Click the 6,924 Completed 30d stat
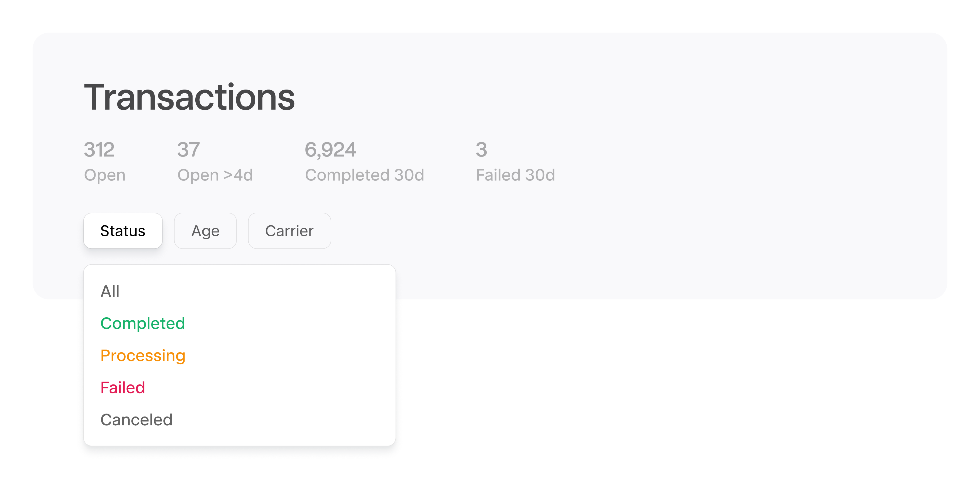 pos(364,161)
